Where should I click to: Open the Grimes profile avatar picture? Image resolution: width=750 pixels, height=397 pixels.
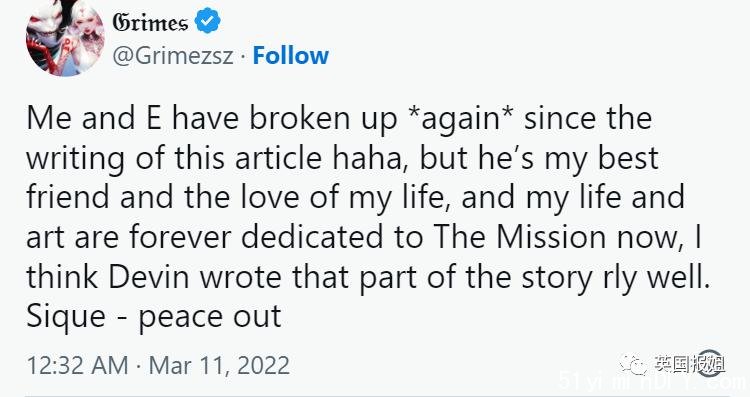click(x=65, y=38)
